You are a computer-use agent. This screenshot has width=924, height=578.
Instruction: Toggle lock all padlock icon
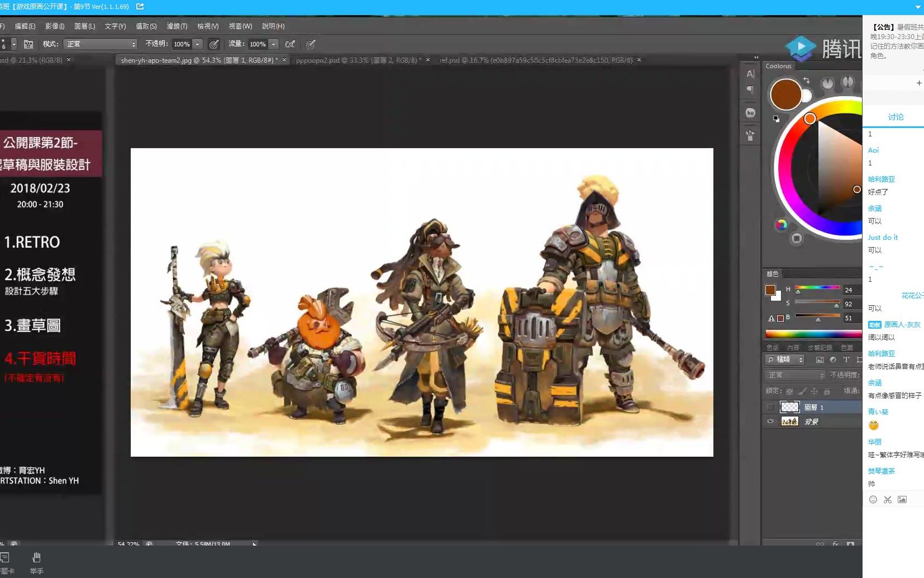click(827, 391)
